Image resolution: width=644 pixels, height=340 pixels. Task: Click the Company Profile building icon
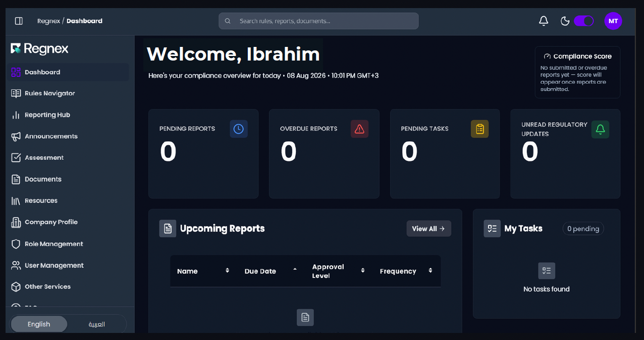pyautogui.click(x=16, y=222)
